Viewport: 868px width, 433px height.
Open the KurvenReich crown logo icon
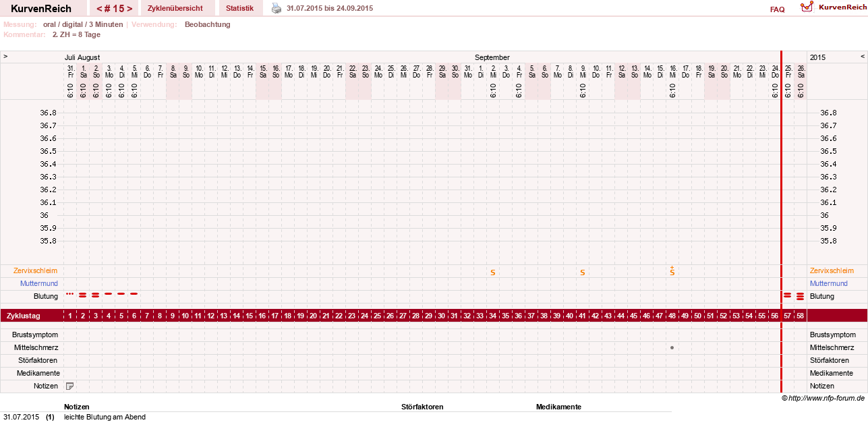(x=807, y=7)
